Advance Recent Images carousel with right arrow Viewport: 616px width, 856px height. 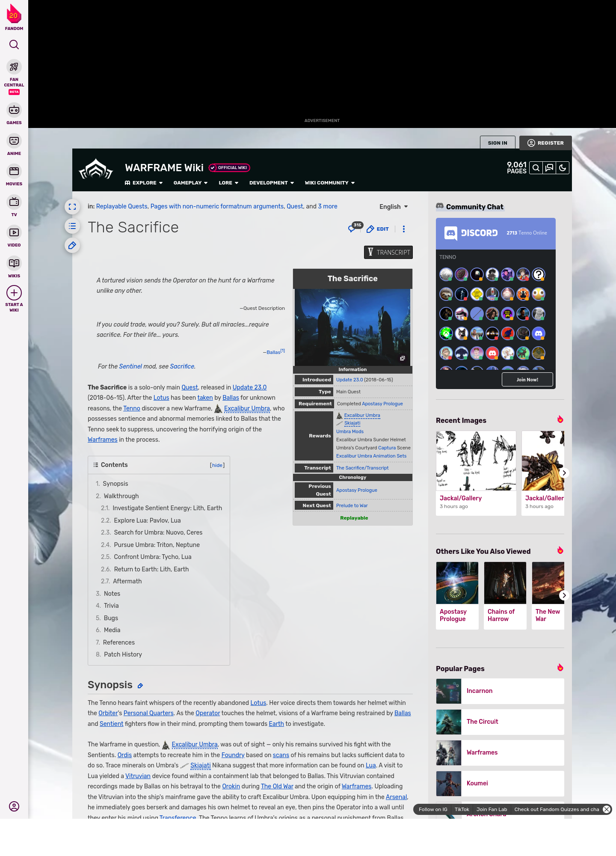tap(564, 473)
